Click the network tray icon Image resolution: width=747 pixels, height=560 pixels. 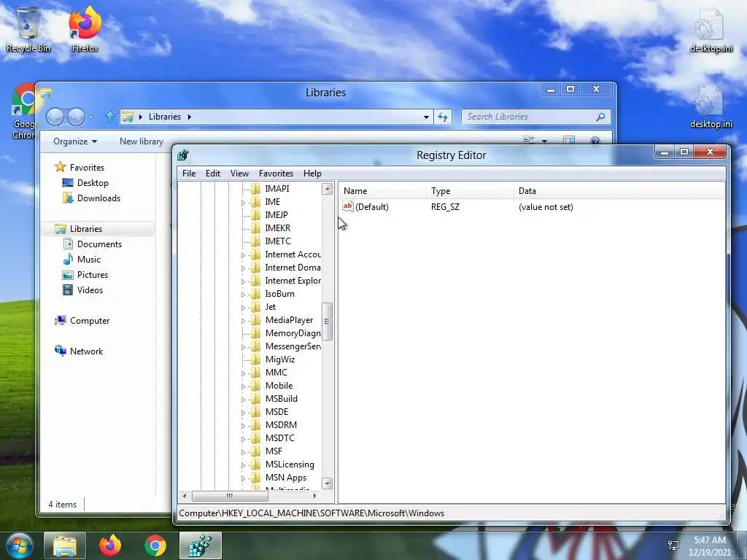(673, 545)
